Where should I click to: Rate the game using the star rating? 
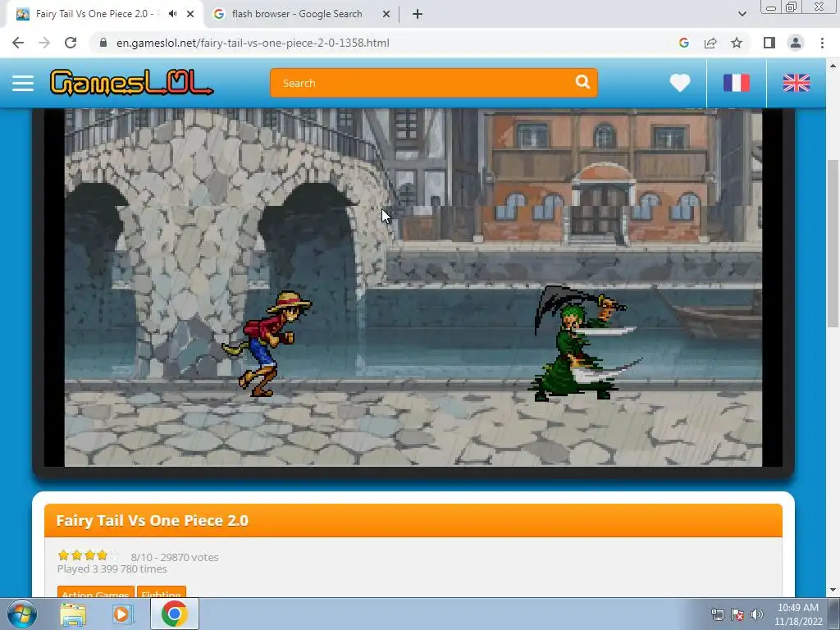(x=89, y=555)
